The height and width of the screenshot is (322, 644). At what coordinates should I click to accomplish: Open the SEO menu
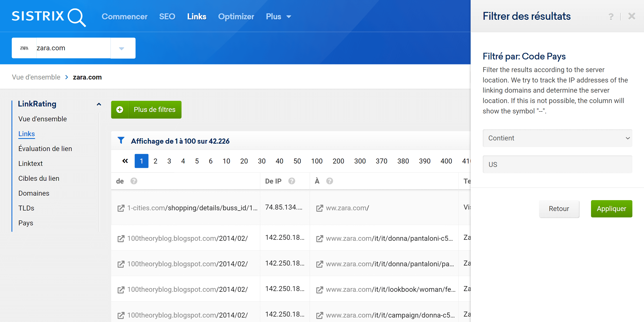167,17
